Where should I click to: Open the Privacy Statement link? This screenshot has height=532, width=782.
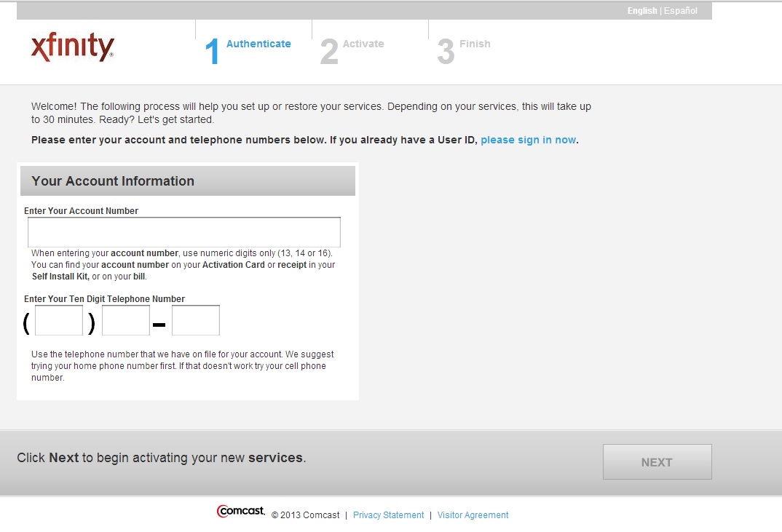pyautogui.click(x=388, y=515)
